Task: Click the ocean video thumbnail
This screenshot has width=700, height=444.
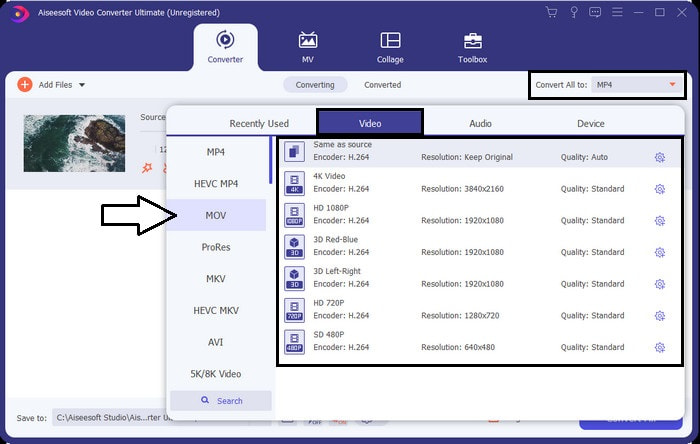Action: coord(74,143)
